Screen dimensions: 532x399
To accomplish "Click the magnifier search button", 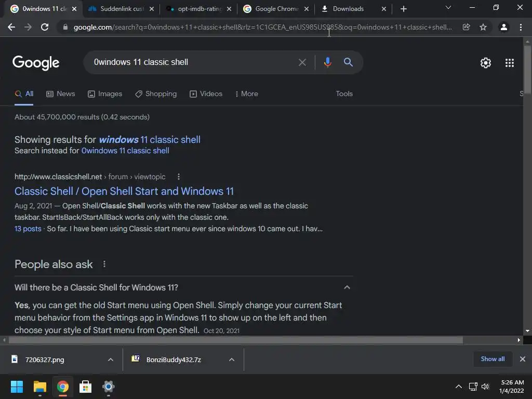I will (348, 62).
